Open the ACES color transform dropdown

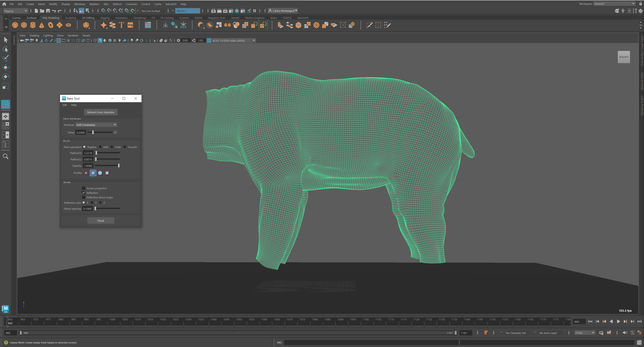coord(254,41)
